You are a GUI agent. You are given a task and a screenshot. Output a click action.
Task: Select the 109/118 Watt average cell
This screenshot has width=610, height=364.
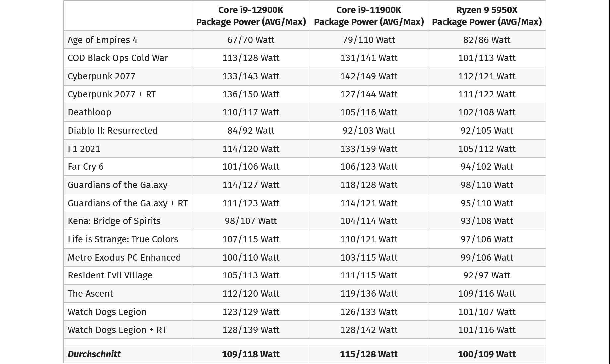click(251, 354)
